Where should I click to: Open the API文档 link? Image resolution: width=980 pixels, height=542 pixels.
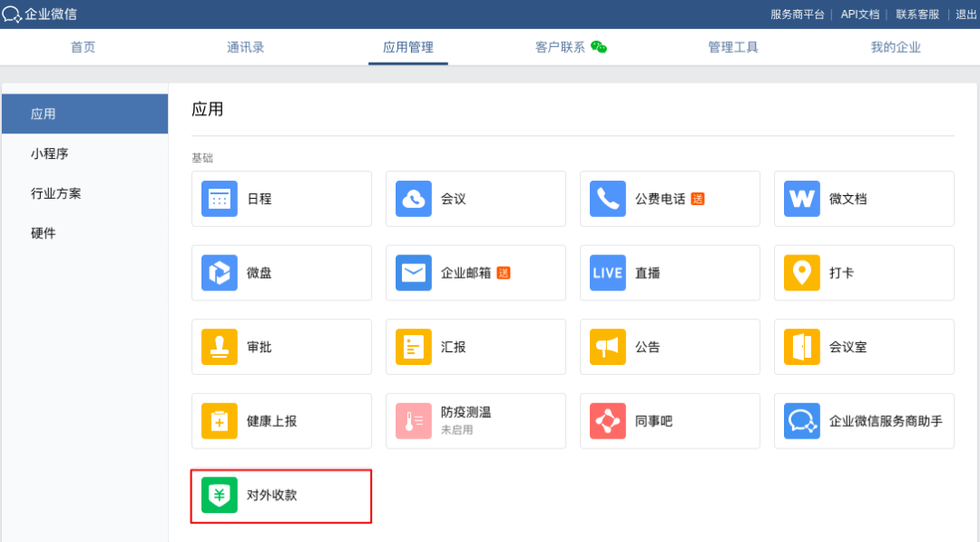[860, 15]
